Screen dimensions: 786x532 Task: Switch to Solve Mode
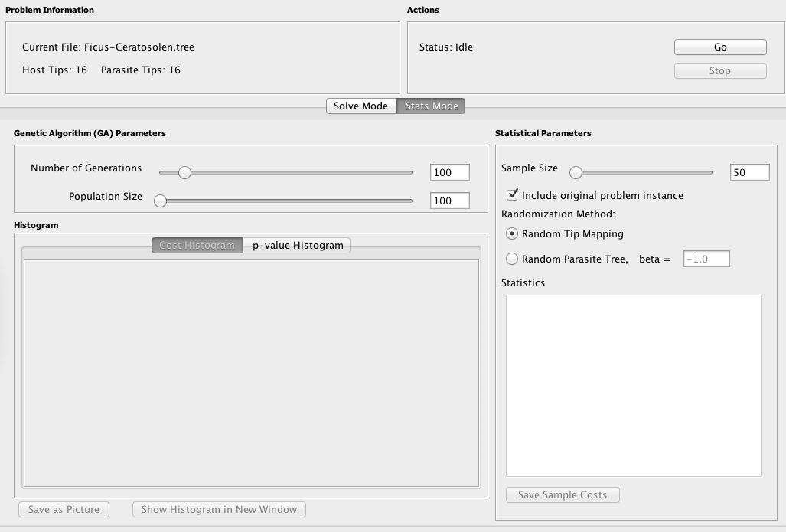[360, 106]
